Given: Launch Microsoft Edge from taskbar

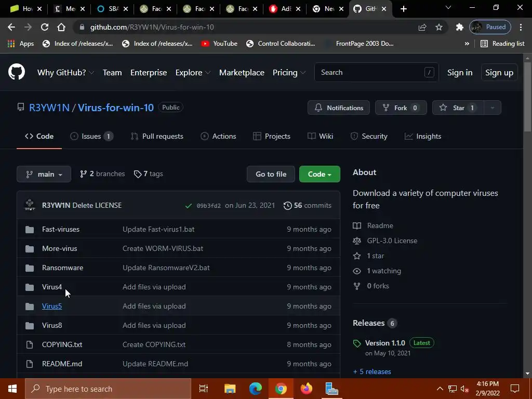Looking at the screenshot, I should tap(256, 389).
